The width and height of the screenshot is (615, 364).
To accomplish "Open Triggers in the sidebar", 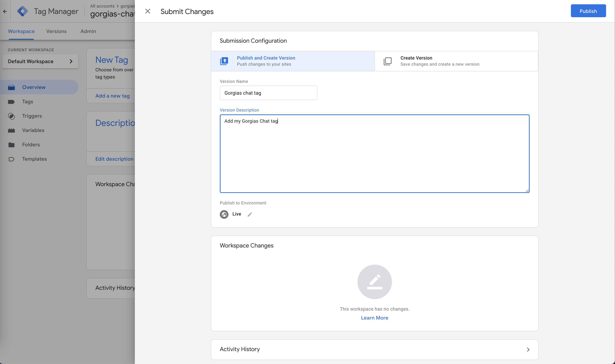I will 39,116.
